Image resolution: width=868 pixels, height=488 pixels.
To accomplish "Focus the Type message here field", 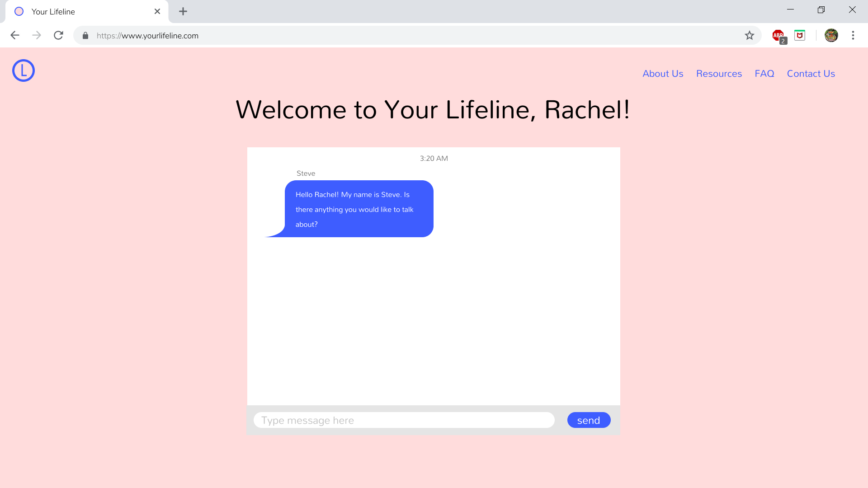I will 404,420.
